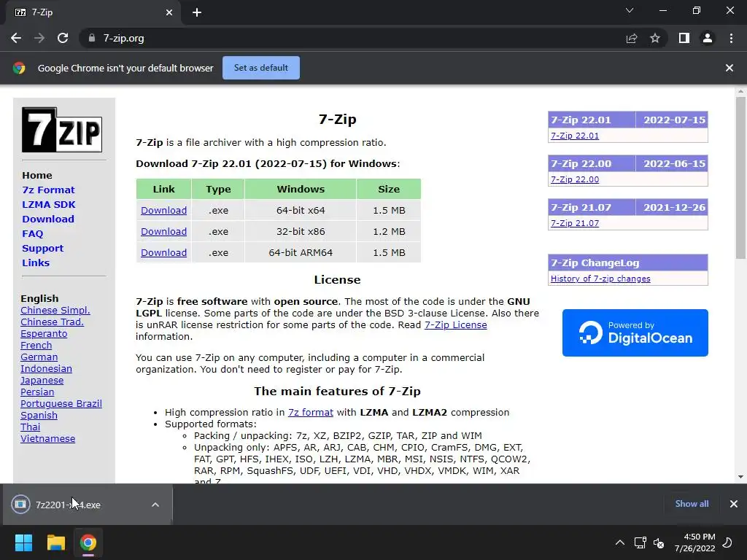The height and width of the screenshot is (560, 747).
Task: Switch language to Persian
Action: [37, 392]
